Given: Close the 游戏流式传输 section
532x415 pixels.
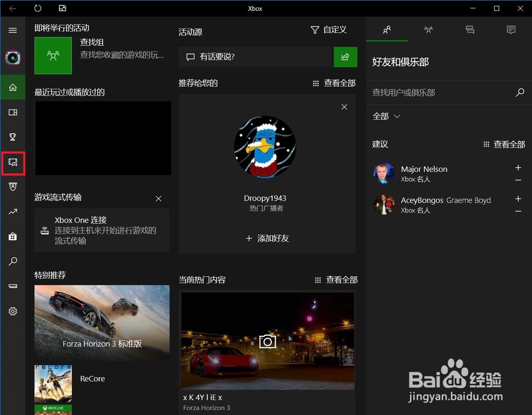Looking at the screenshot, I should (159, 199).
